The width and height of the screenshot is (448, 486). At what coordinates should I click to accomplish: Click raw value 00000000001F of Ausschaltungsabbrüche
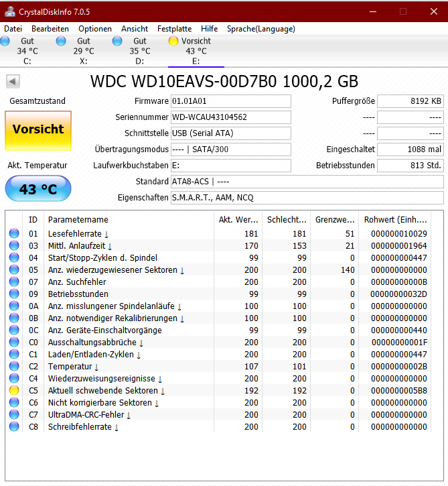tap(399, 342)
